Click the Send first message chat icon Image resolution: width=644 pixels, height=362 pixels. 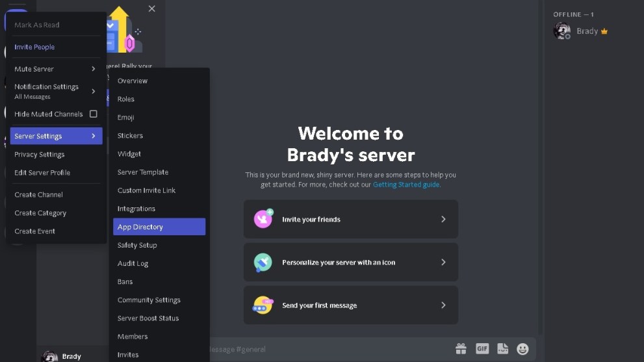point(263,305)
